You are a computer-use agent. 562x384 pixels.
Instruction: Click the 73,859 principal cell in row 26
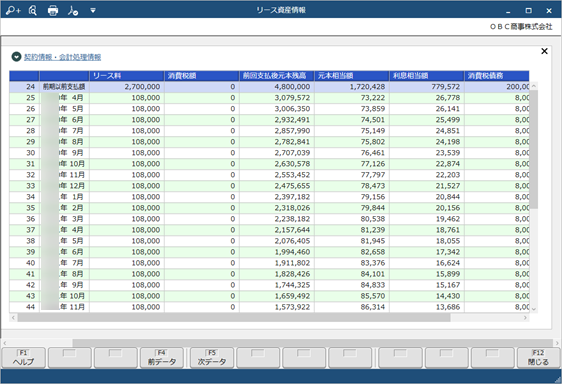[x=352, y=109]
